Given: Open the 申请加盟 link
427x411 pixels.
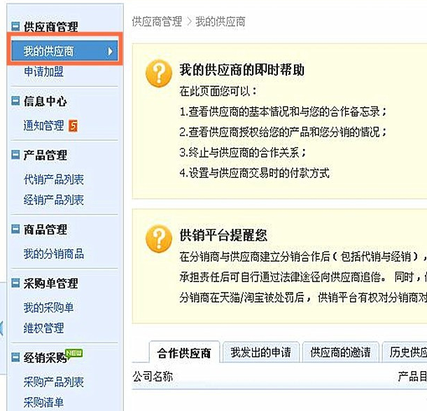Looking at the screenshot, I should click(x=43, y=71).
